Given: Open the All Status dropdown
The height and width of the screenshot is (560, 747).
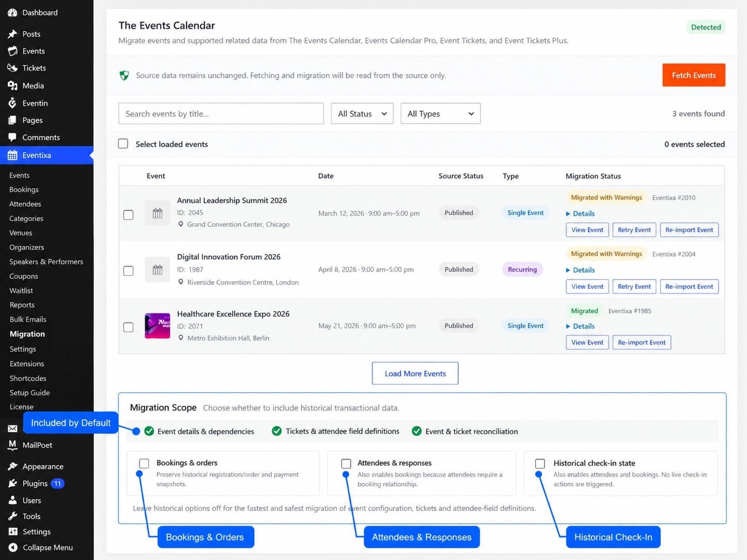Looking at the screenshot, I should (362, 113).
